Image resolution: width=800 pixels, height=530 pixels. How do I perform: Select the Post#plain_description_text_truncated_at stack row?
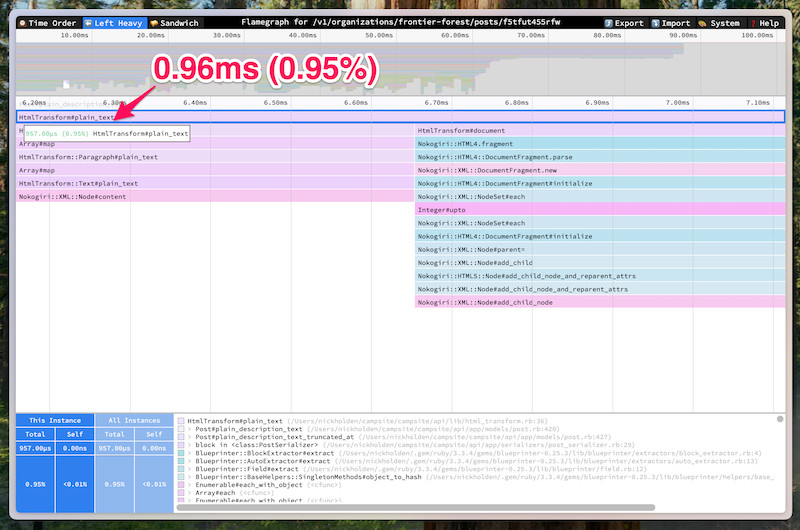pos(394,437)
